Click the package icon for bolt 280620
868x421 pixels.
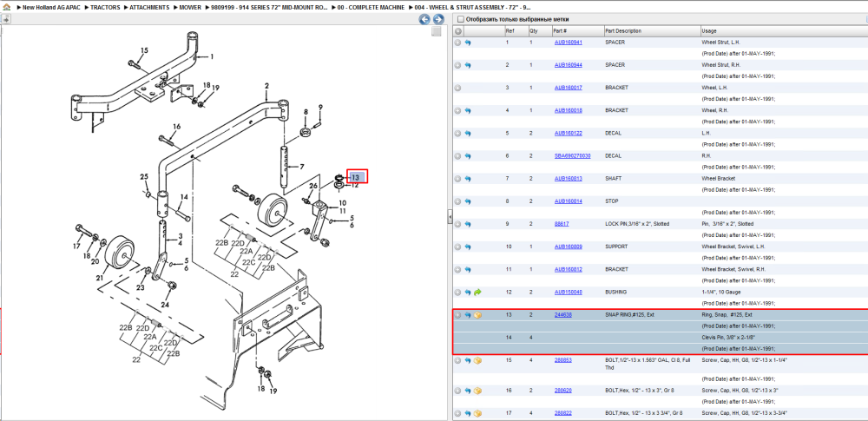[x=477, y=391]
